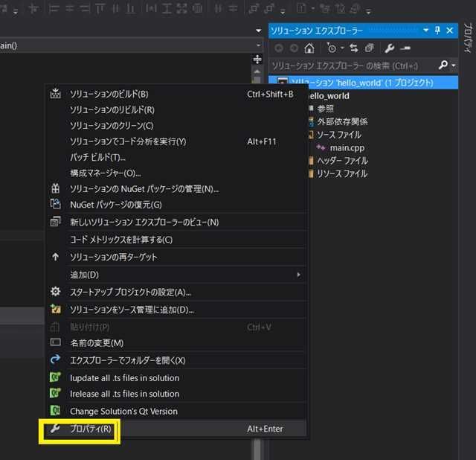Viewport: 476px width, 460px height.
Task: Click the up-arrow icon beside ソリューションの再ターゲット
Action: (55, 257)
